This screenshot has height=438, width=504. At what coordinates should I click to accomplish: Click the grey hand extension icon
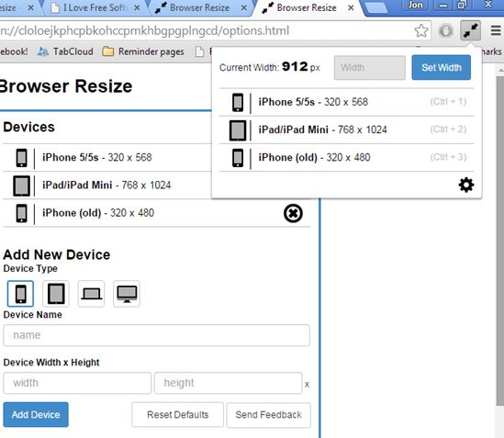446,31
